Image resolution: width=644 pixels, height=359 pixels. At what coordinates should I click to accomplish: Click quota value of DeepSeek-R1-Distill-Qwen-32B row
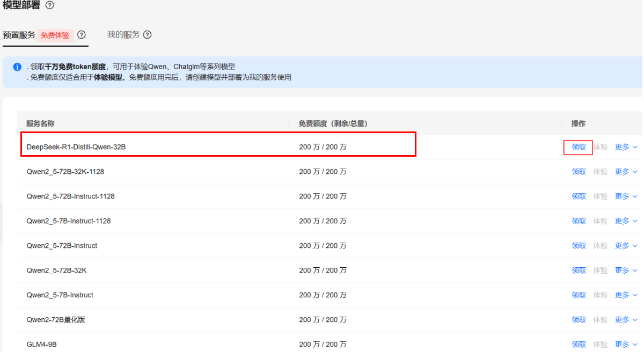pos(323,147)
